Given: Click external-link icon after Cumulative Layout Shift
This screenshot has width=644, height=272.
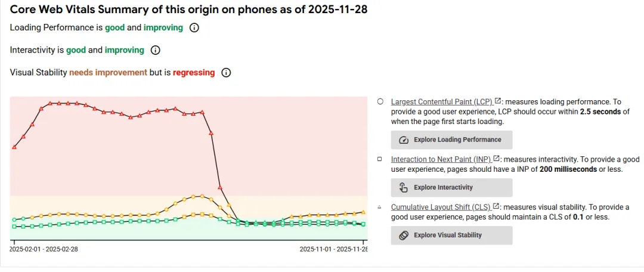Looking at the screenshot, I should click(x=496, y=206).
